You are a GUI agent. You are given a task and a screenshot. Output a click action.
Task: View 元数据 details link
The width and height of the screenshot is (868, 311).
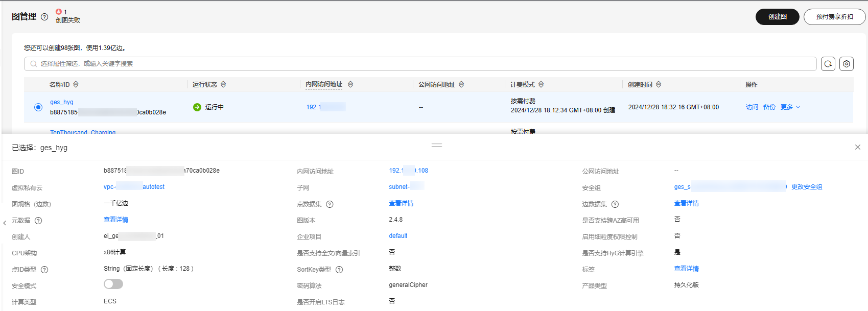[116, 220]
